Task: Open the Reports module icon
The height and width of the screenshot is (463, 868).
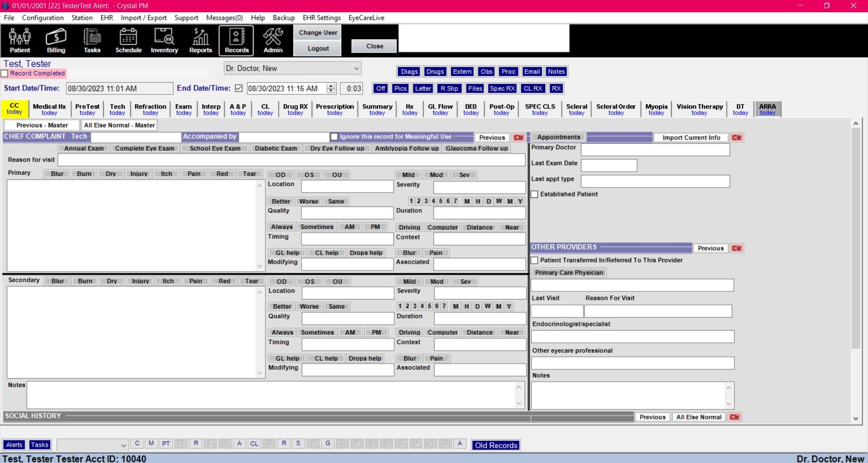Action: (x=200, y=41)
